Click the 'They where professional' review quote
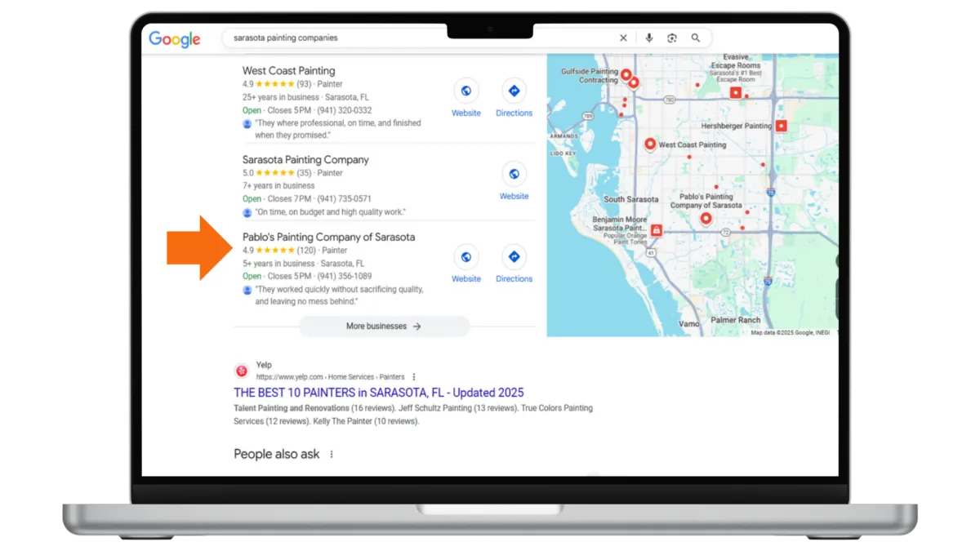980x551 pixels. [338, 129]
